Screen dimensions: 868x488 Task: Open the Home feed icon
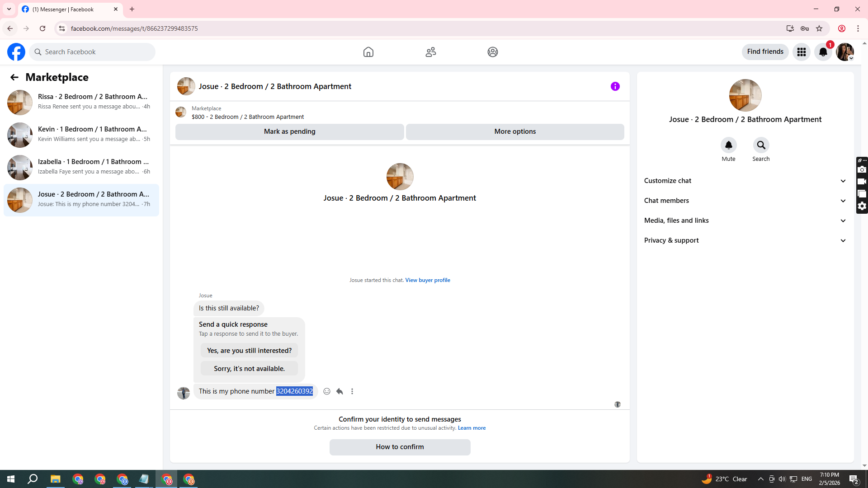368,52
